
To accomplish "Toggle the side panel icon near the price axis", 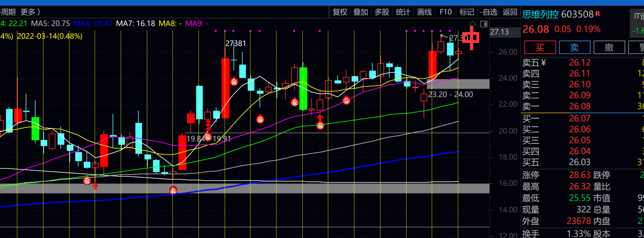I will [x=484, y=24].
